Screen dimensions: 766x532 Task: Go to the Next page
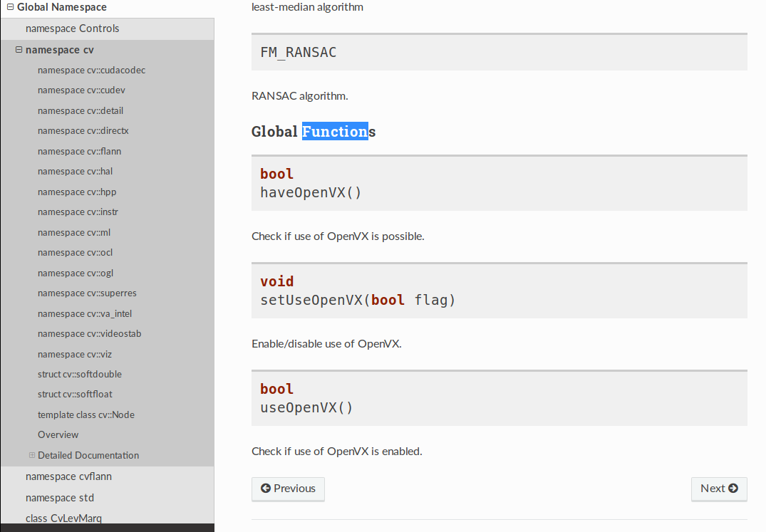(718, 489)
